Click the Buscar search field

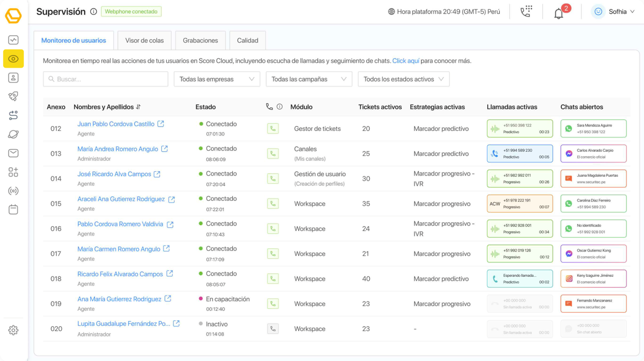click(105, 79)
